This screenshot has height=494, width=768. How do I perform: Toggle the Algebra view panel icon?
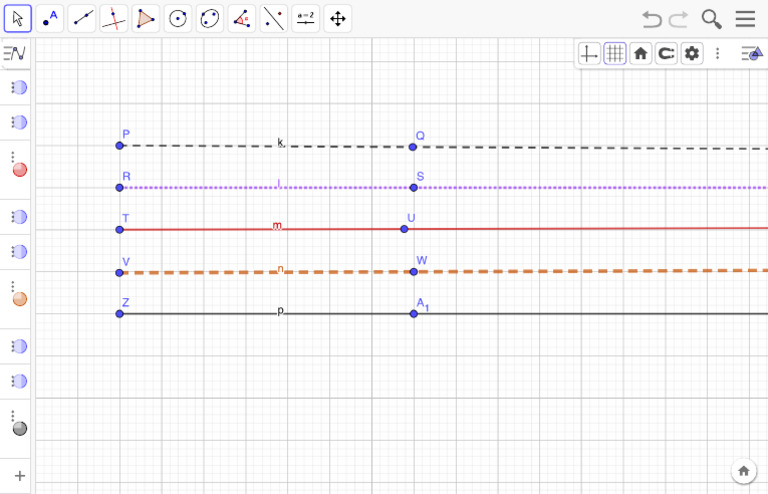pos(15,53)
